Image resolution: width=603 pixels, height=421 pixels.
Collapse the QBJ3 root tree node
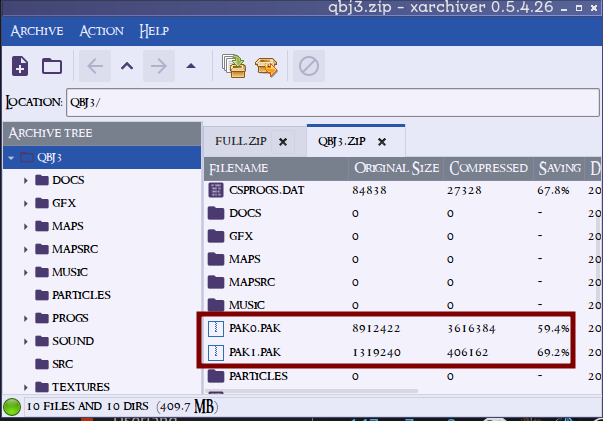pos(12,157)
